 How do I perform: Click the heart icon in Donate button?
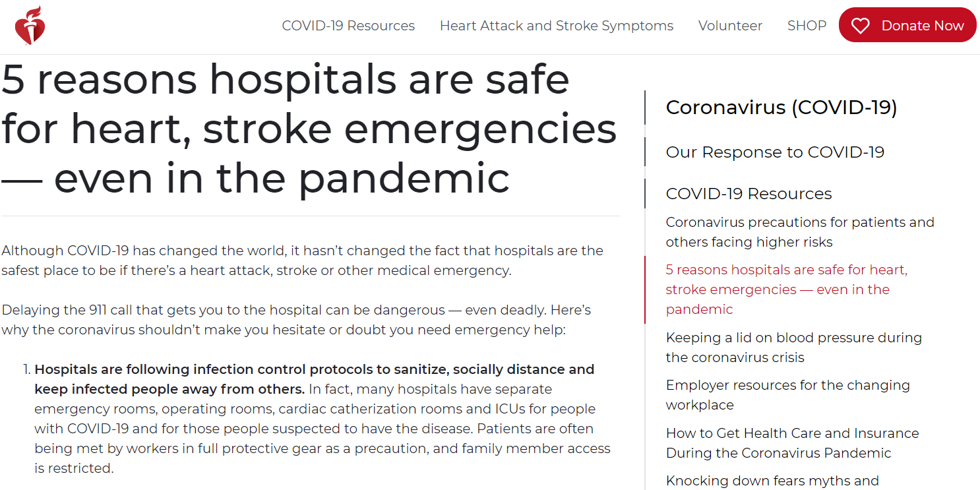(x=860, y=26)
